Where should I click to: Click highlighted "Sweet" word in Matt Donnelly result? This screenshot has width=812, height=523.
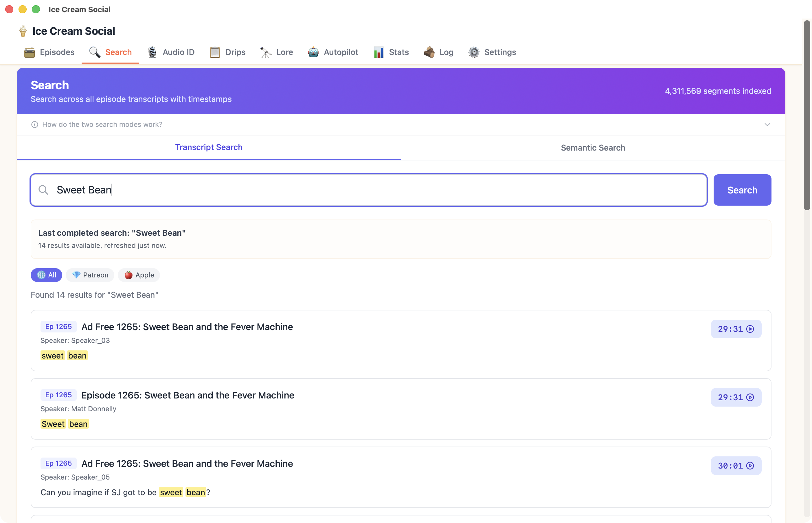pos(53,424)
